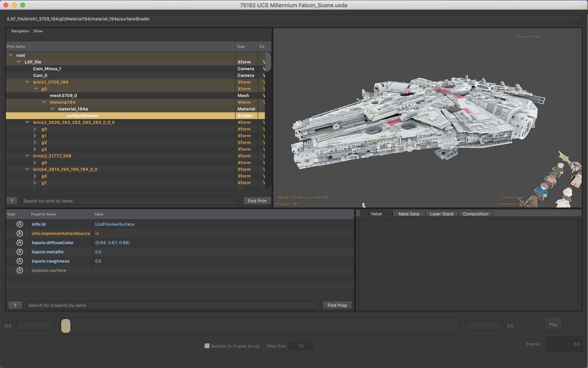Click the property search help question button
Image resolution: width=588 pixels, height=368 pixels.
pos(15,305)
